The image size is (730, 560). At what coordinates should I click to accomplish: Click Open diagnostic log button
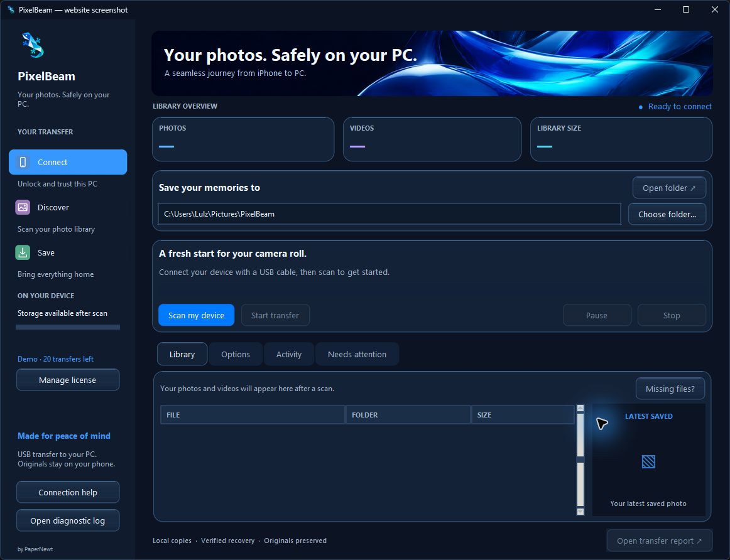tap(68, 520)
